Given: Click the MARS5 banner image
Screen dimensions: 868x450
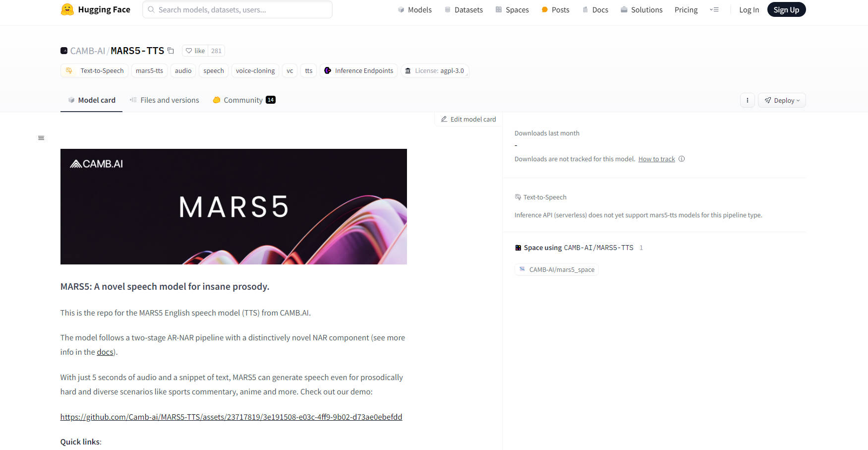Looking at the screenshot, I should [233, 206].
